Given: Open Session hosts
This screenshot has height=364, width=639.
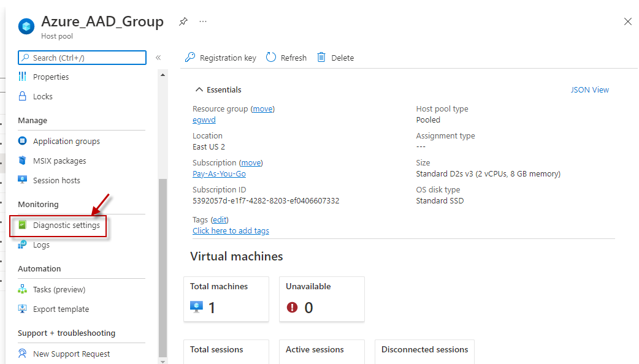Looking at the screenshot, I should (x=56, y=180).
